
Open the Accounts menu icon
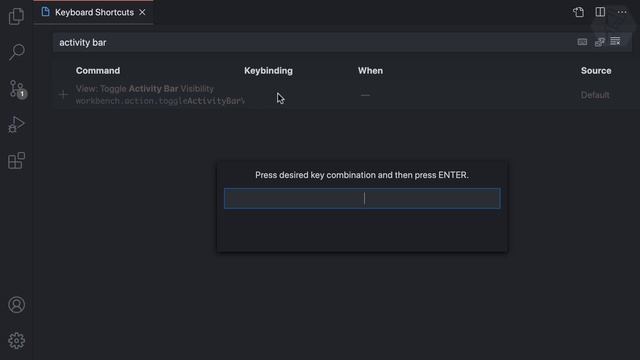pyautogui.click(x=16, y=305)
